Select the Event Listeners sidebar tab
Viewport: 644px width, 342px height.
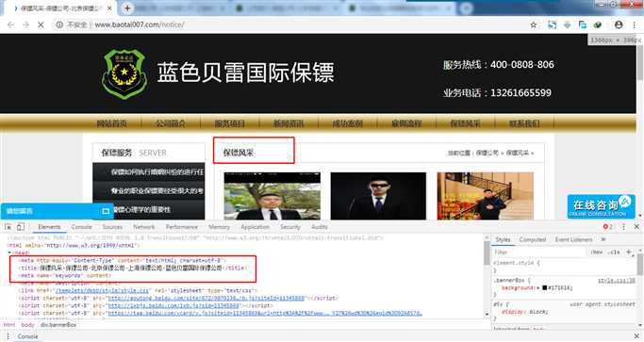(574, 239)
